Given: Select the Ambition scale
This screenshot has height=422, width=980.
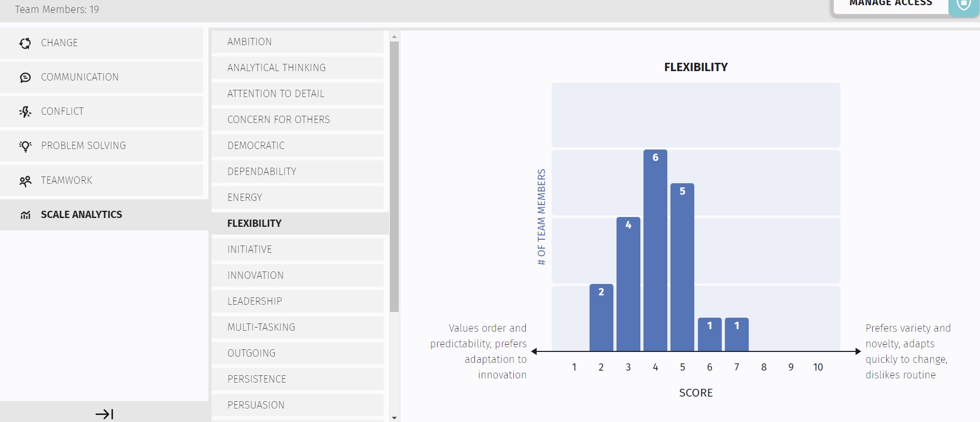Looking at the screenshot, I should [297, 42].
